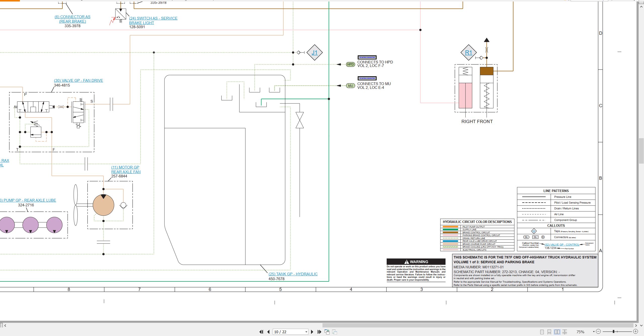The width and height of the screenshot is (644, 336).
Task: Open the (30) VALVE GP - FAN DRIVE link
Action: (x=78, y=80)
